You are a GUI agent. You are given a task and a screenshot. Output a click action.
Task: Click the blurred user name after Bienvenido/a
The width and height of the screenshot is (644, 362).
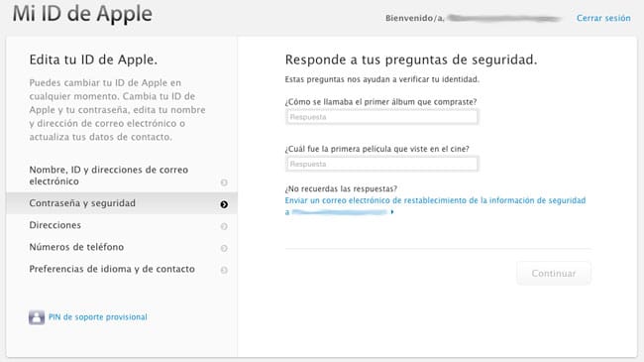[x=504, y=18]
